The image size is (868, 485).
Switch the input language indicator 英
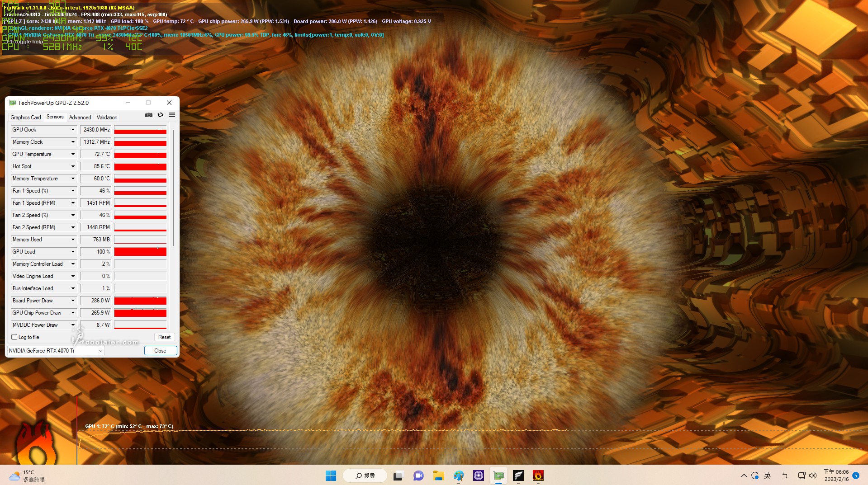coord(767,476)
